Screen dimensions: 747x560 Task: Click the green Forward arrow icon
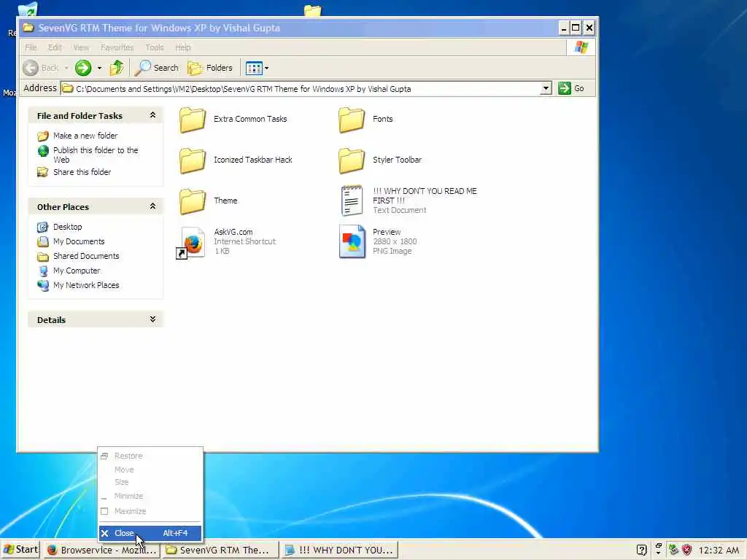coord(83,68)
